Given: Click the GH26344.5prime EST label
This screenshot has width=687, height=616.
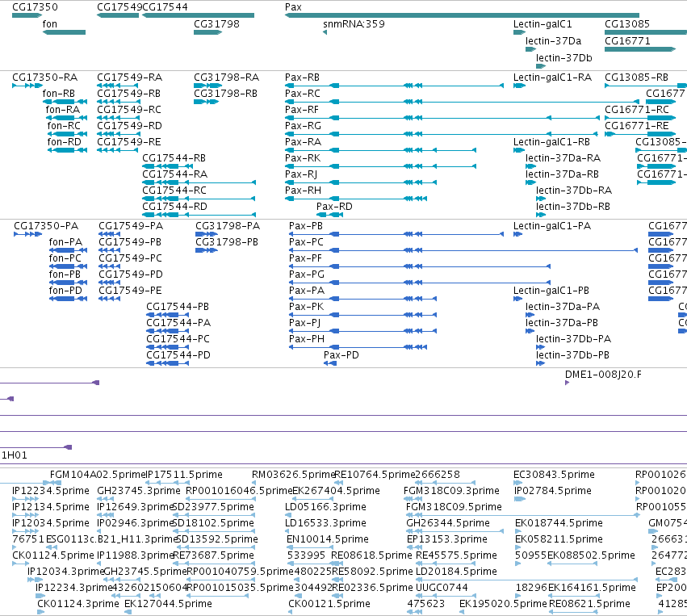Looking at the screenshot, I should tap(448, 523).
